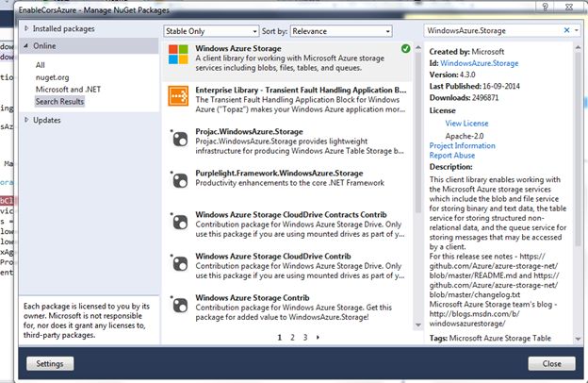Click the Projac.WindowsAzure.Storage package icon
Image resolution: width=588 pixels, height=383 pixels.
(180, 139)
